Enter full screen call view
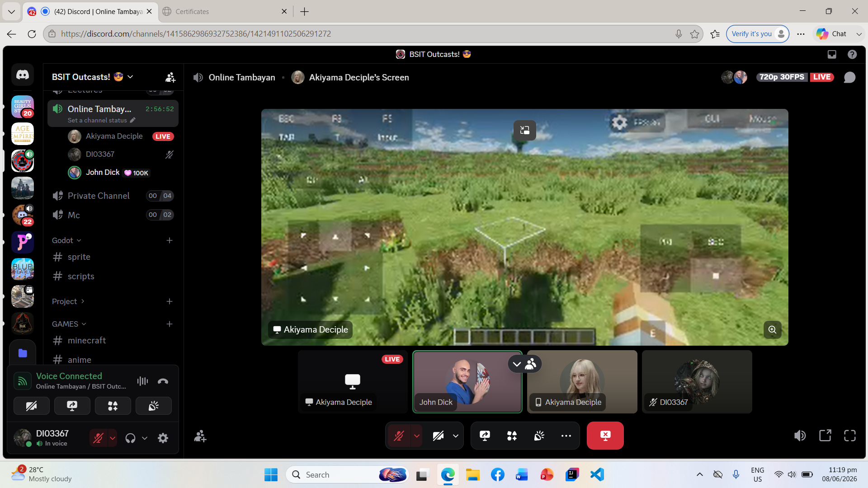868x488 pixels. pyautogui.click(x=850, y=436)
